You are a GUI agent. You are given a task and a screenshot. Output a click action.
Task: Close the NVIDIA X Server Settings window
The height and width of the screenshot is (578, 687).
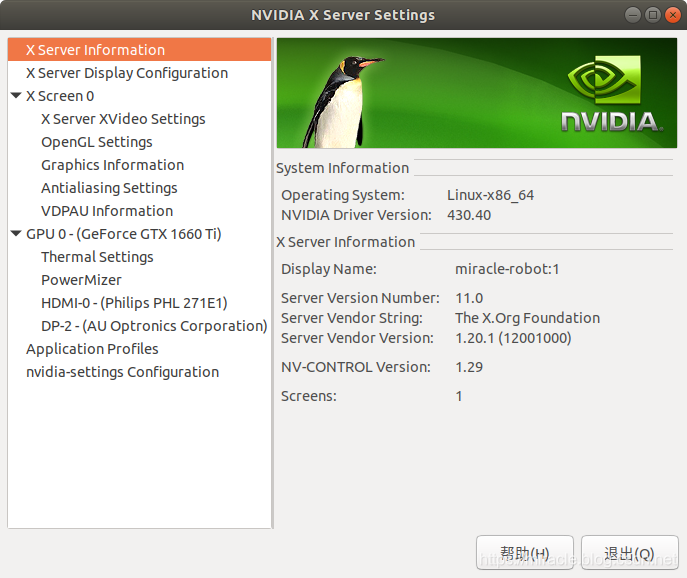click(673, 15)
